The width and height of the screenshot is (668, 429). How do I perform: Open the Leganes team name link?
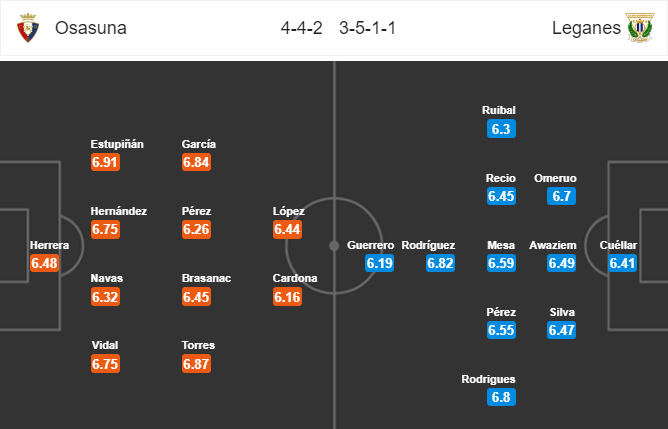(x=584, y=30)
